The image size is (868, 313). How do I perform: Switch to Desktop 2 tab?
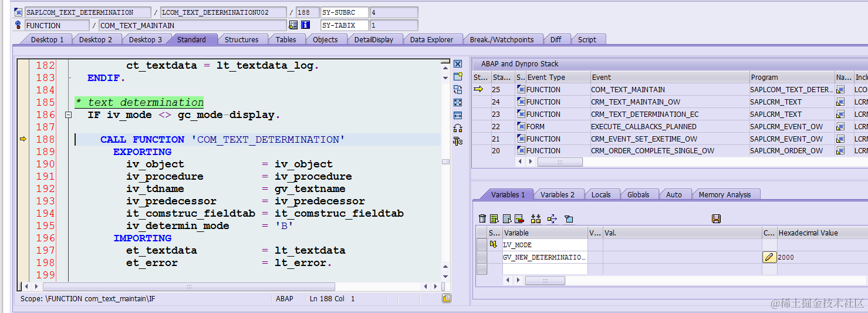point(96,39)
